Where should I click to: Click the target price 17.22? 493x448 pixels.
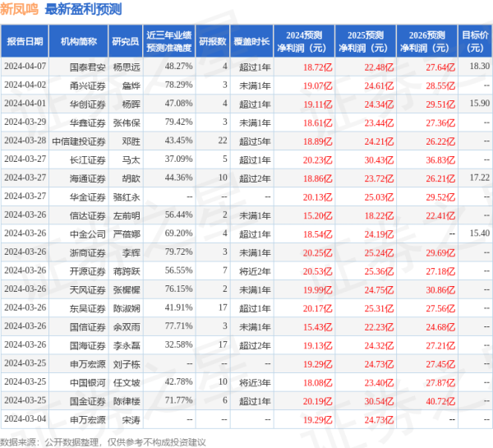pos(480,178)
